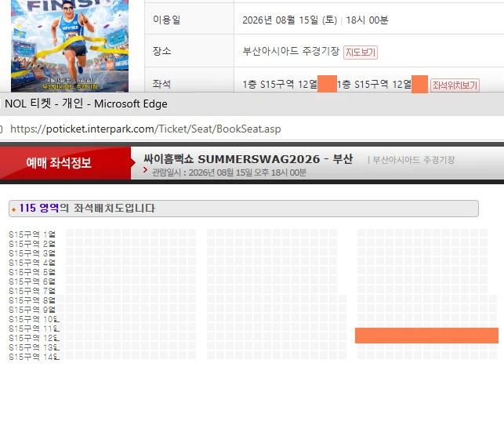The width and height of the screenshot is (504, 443).
Task: Click the S15구역 2열 row label
Action: (32, 244)
